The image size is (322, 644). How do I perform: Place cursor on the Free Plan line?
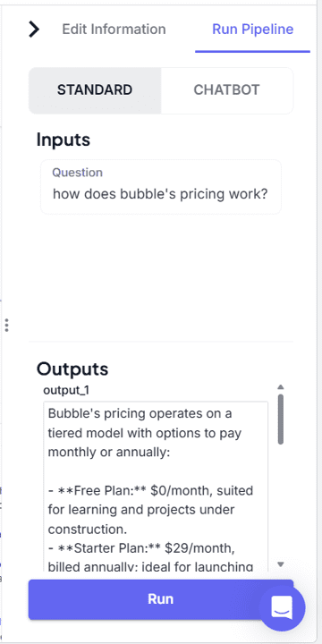[150, 490]
